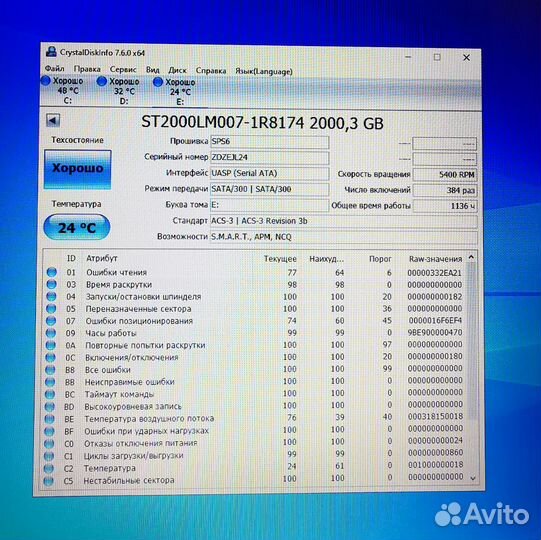
Task: Maximize the CrystalDiskInfo window
Action: [437, 57]
